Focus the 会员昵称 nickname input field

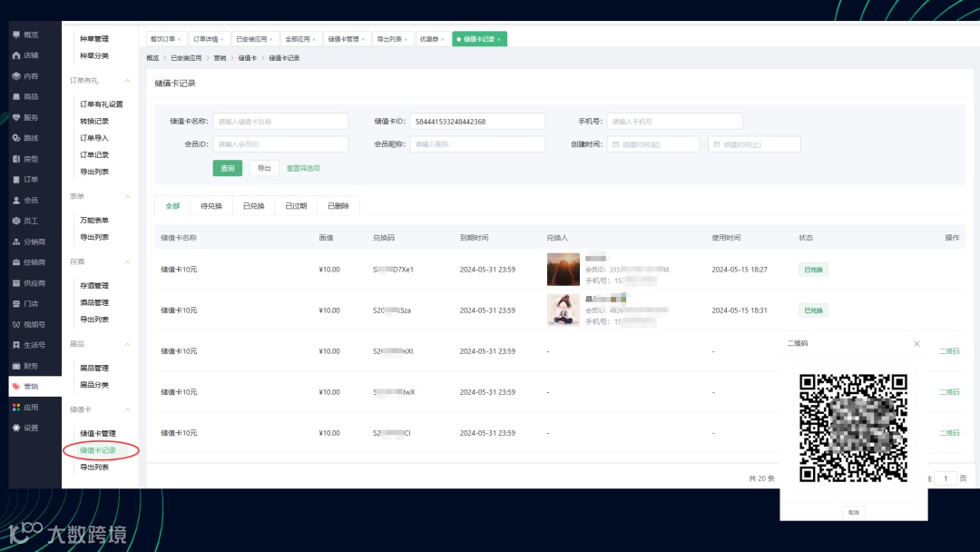[477, 144]
